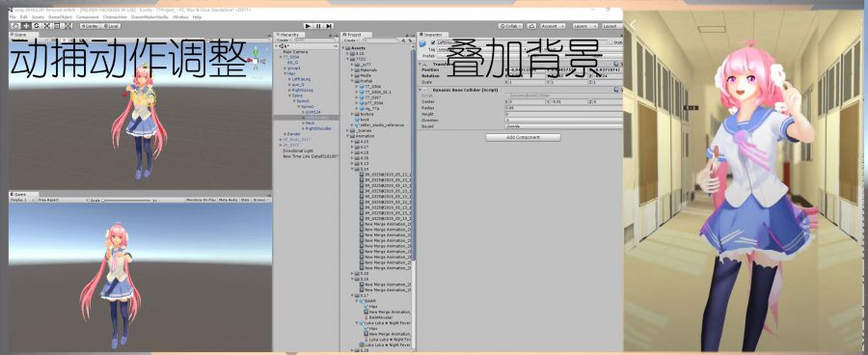Image resolution: width=868 pixels, height=355 pixels.
Task: Click the Step frame button
Action: [329, 26]
